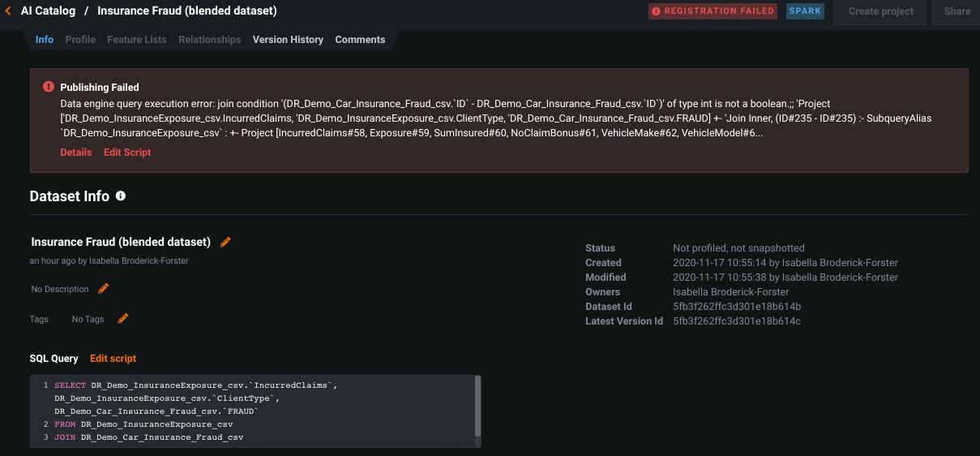Click Edit Script in error banner
The width and height of the screenshot is (980, 456).
coord(127,153)
